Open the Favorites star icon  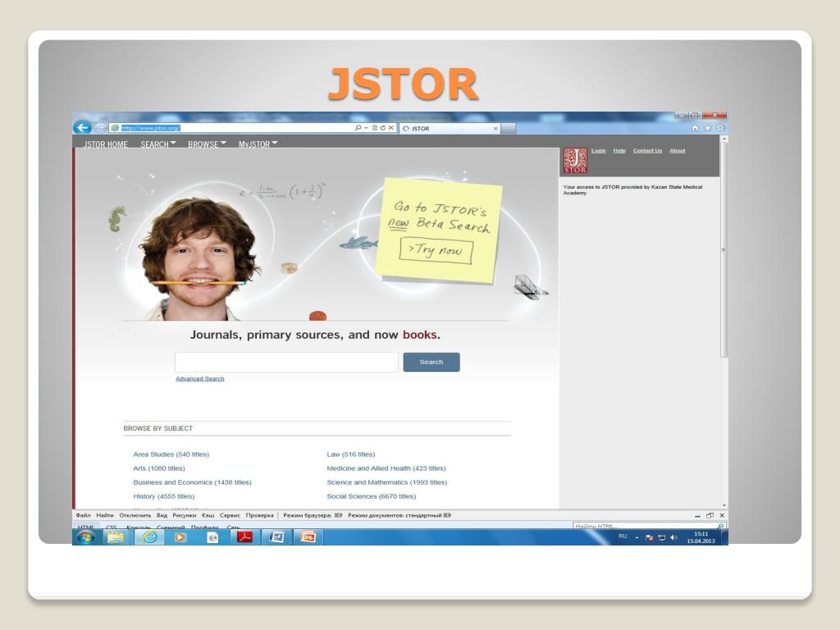coord(708,128)
